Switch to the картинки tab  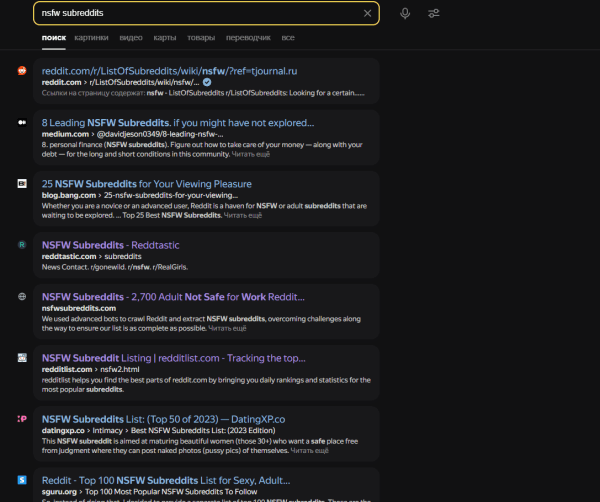(91, 37)
